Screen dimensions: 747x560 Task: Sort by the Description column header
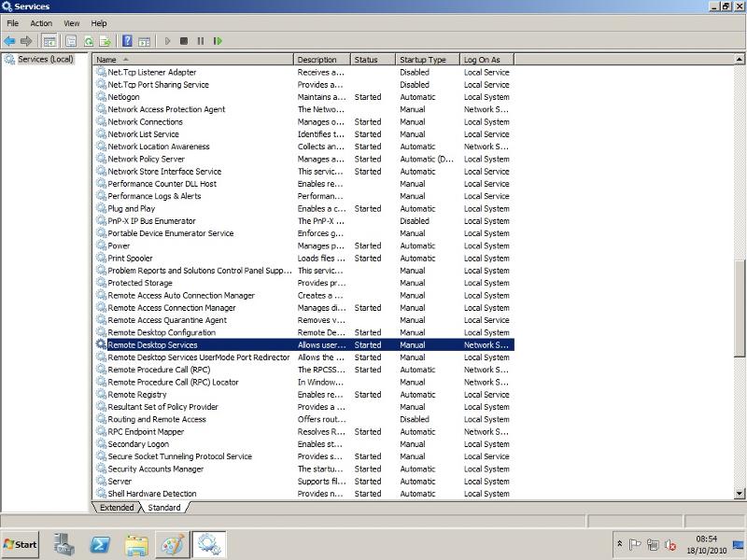(x=322, y=60)
